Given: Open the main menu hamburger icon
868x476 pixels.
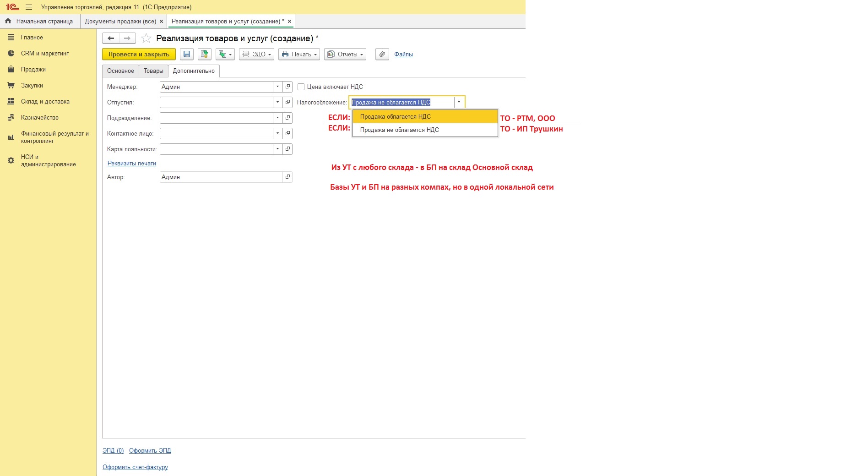Looking at the screenshot, I should [x=29, y=7].
